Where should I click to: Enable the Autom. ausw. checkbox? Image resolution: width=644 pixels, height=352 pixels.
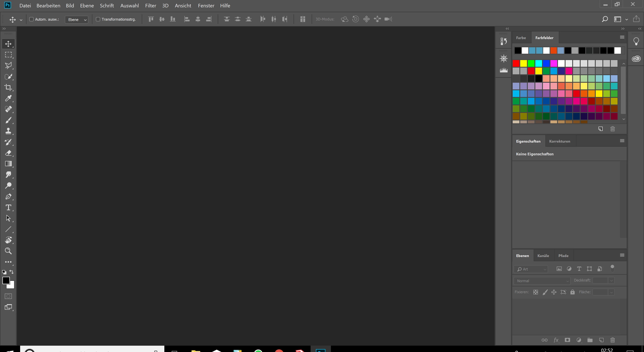coord(32,19)
